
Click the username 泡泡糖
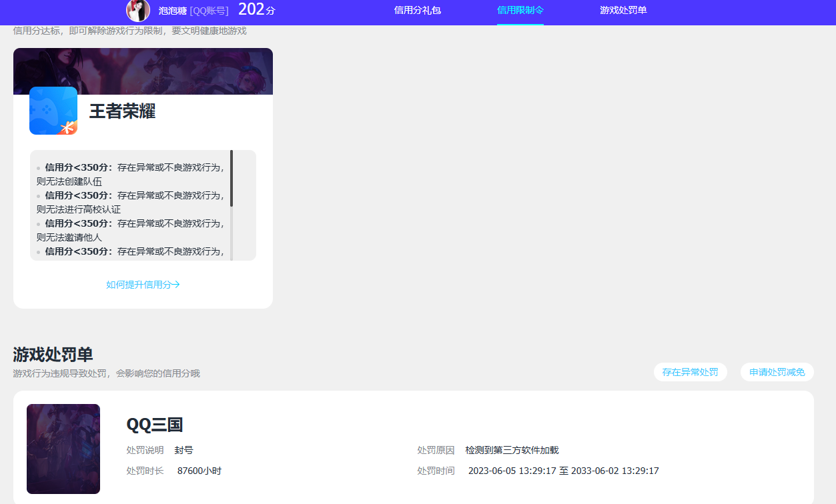coord(172,11)
